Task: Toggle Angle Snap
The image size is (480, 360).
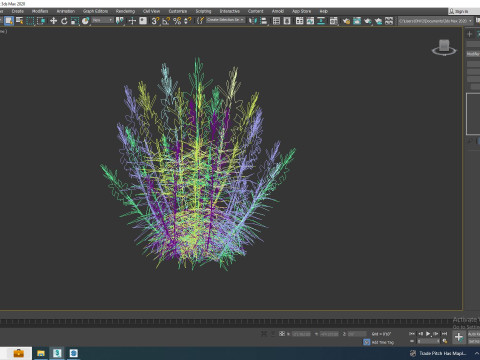Action: 166,21
